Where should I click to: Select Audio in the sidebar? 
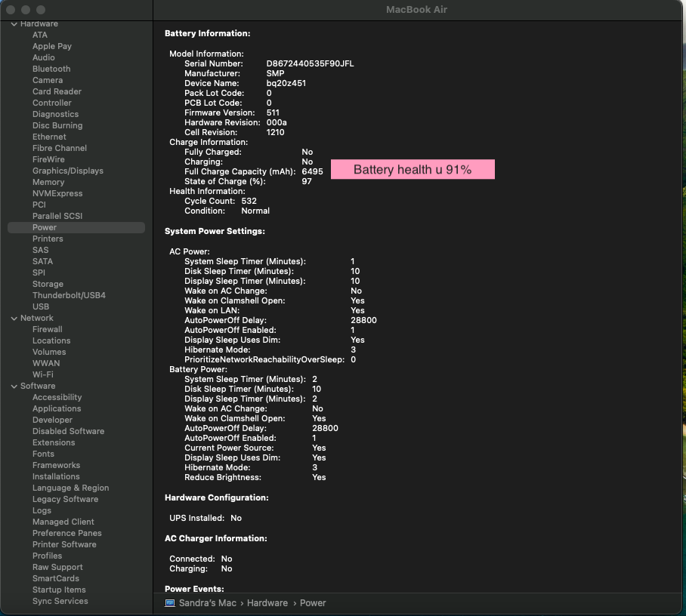coord(44,57)
